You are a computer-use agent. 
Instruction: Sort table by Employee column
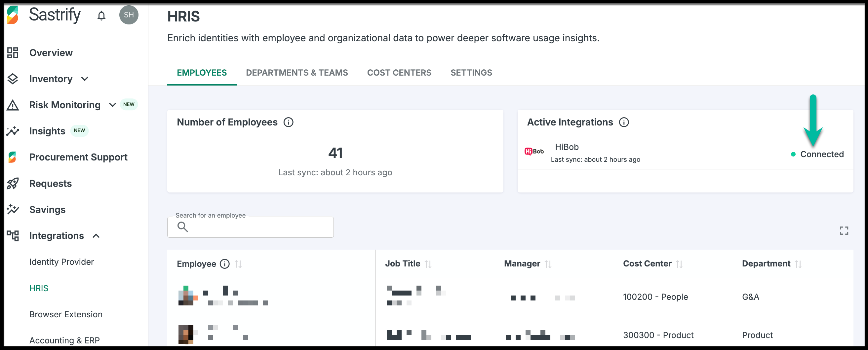(x=239, y=264)
